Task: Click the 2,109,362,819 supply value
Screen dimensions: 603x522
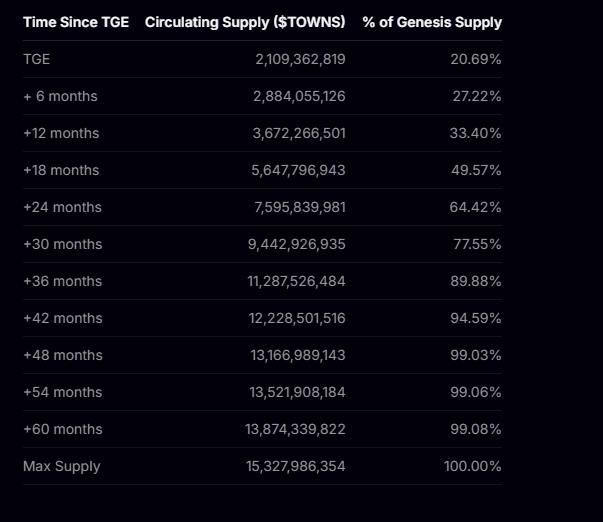Action: click(300, 59)
